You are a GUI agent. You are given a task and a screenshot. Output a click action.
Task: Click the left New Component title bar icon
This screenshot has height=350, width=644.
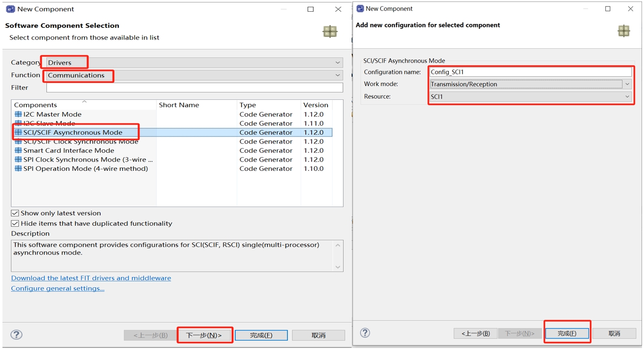(10, 9)
